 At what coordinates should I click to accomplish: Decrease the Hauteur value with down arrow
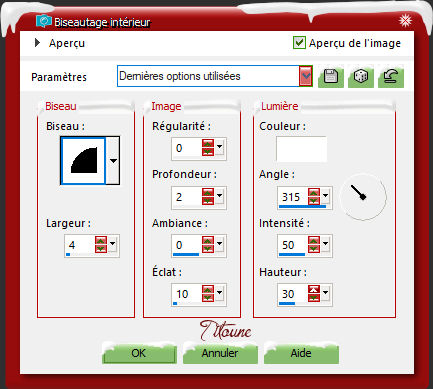314,298
